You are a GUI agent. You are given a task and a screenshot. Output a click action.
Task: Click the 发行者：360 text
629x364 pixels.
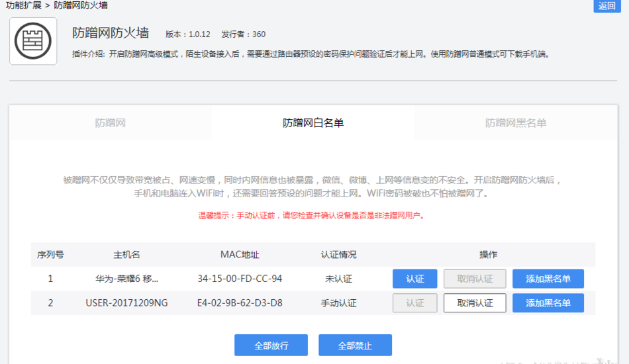pos(244,34)
